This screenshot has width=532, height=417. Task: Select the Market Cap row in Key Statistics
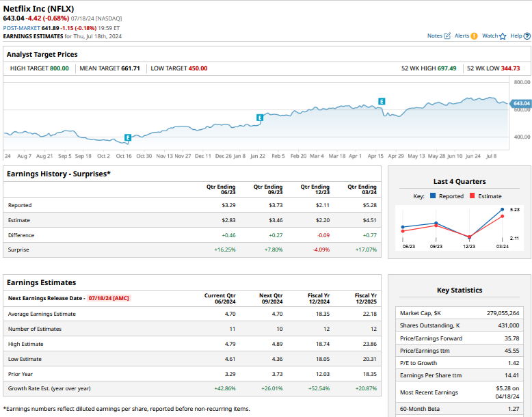[x=460, y=312]
